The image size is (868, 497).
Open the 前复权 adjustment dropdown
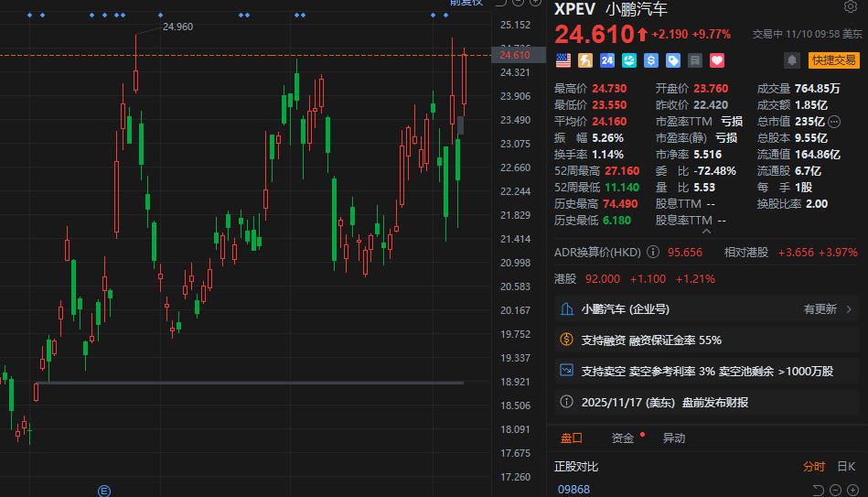click(x=466, y=3)
